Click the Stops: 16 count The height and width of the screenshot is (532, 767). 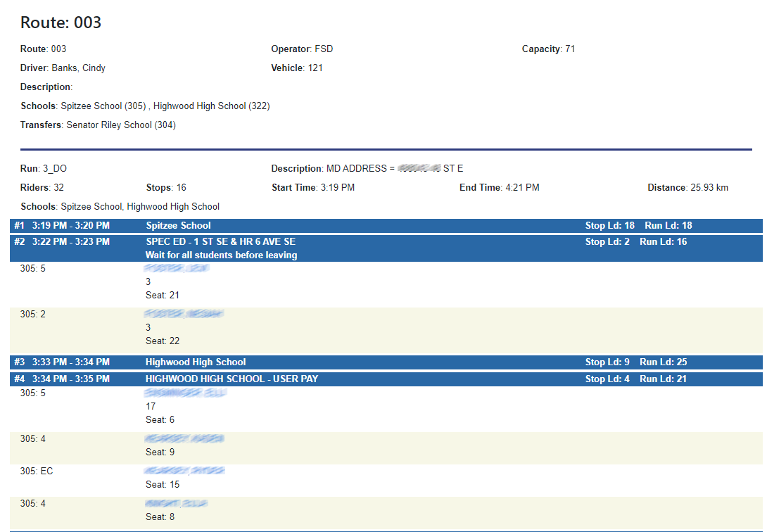(165, 188)
